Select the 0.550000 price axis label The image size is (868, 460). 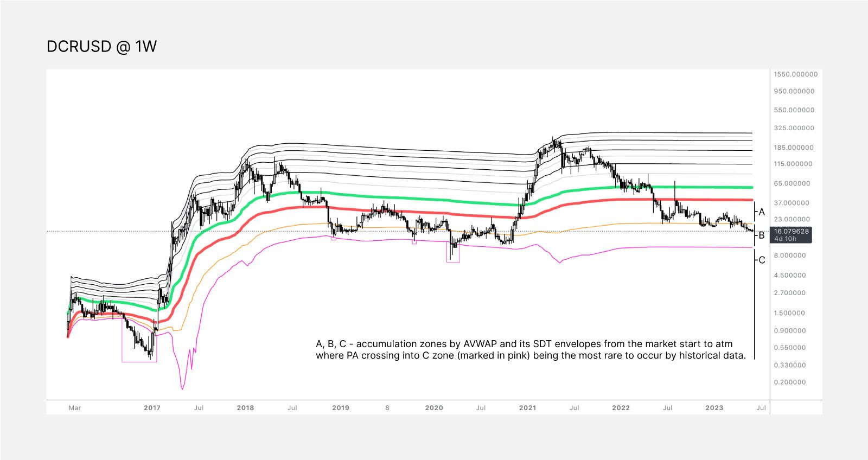(790, 348)
